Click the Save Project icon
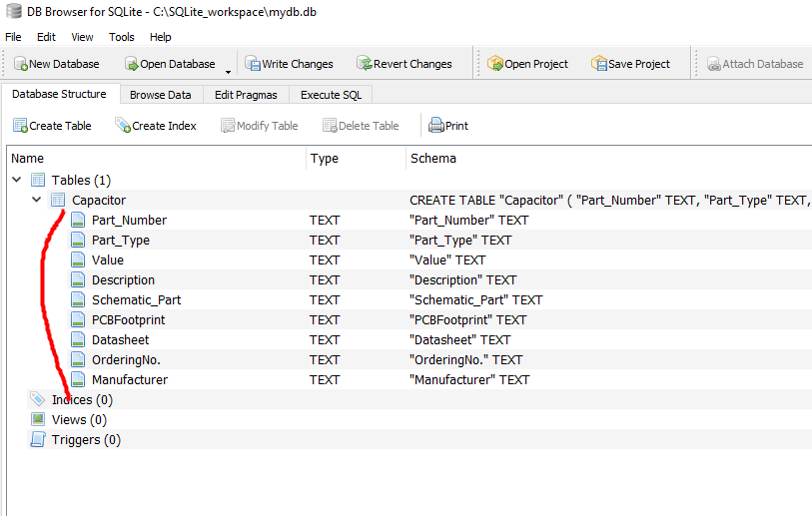The width and height of the screenshot is (812, 516). pyautogui.click(x=599, y=64)
